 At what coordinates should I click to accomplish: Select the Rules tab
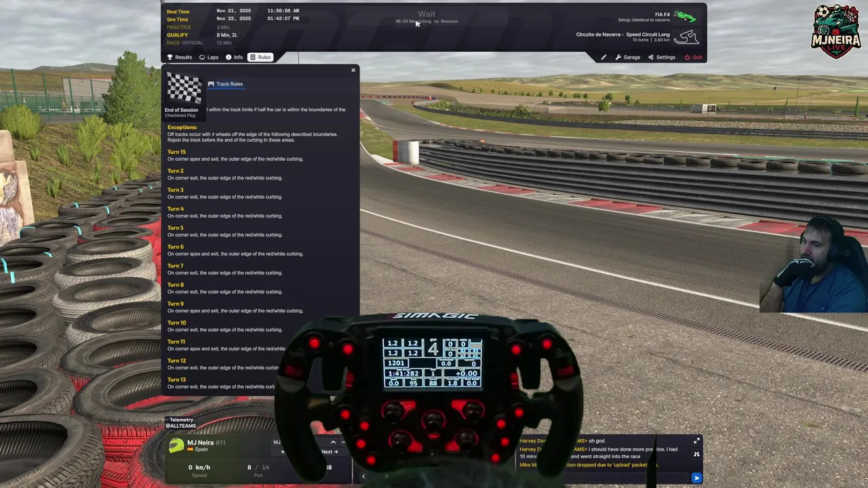pos(260,57)
